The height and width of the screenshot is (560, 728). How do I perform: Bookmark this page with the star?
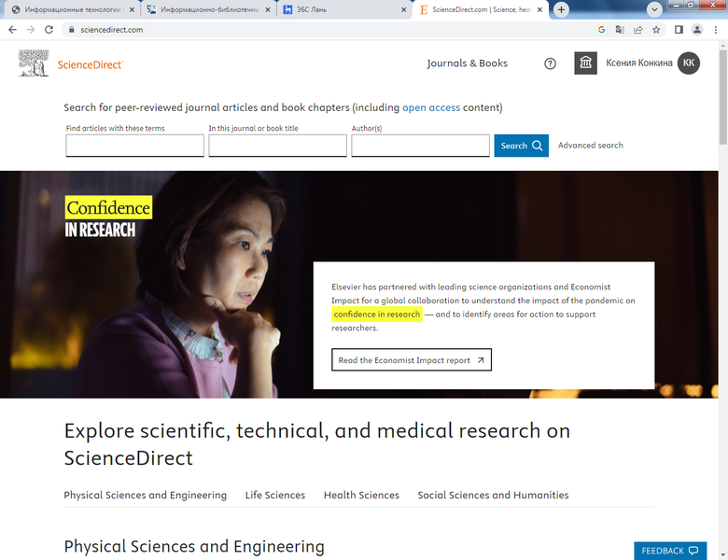(x=656, y=30)
